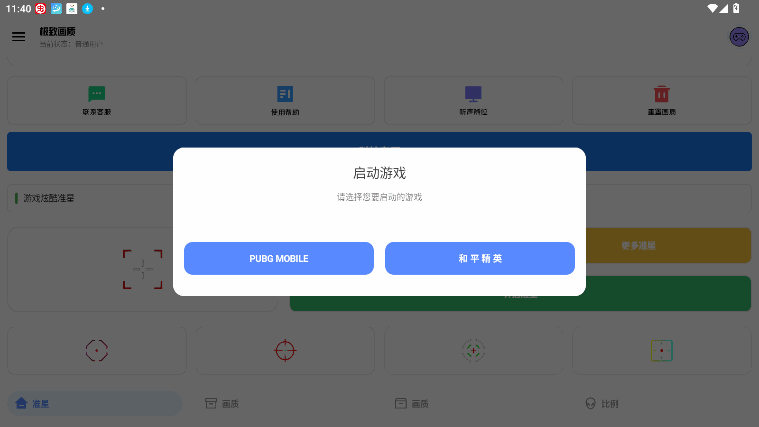This screenshot has width=759, height=427.
Task: Open the green chat 联系客服 icon
Action: tap(97, 94)
